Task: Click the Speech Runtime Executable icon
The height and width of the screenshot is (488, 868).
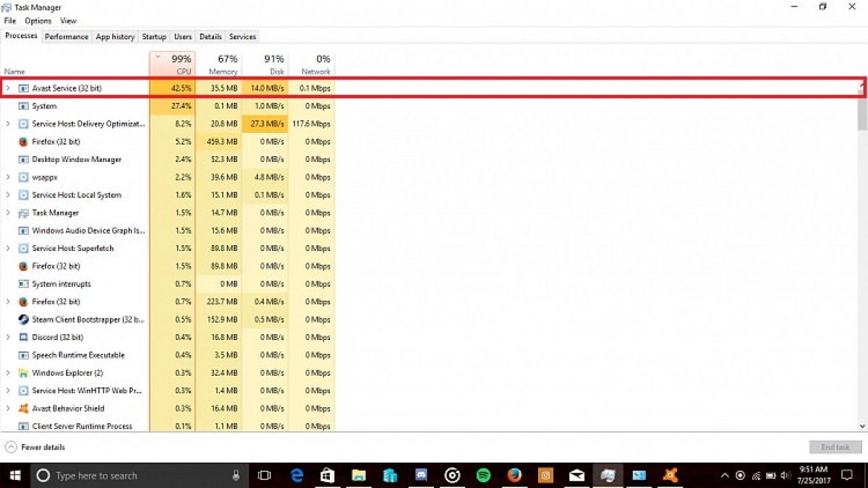Action: [x=23, y=355]
